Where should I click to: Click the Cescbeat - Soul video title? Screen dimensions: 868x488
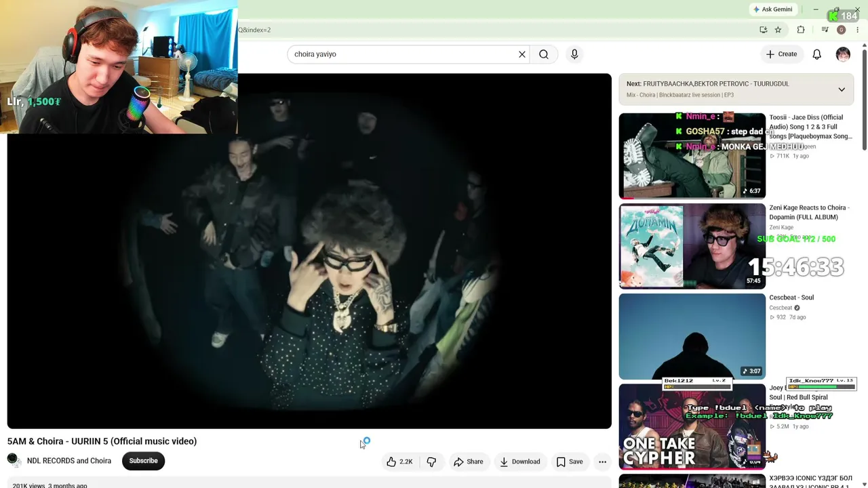[791, 298]
